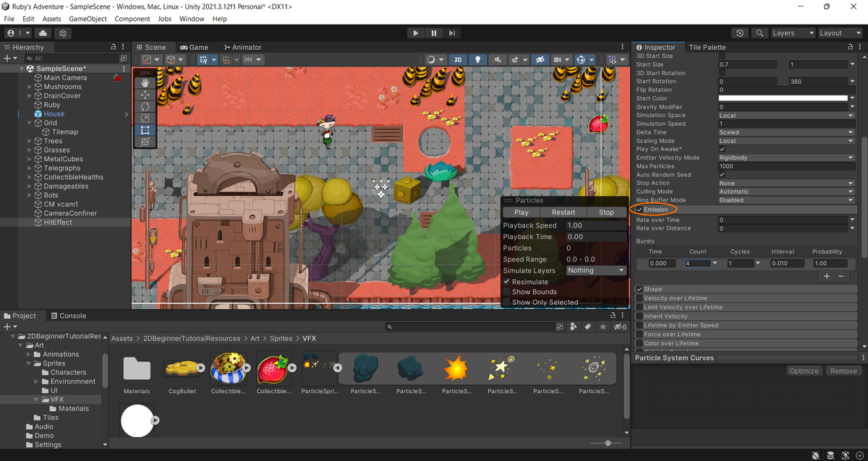Select the Rotate tool in the Scene view
The image size is (868, 461).
145,106
